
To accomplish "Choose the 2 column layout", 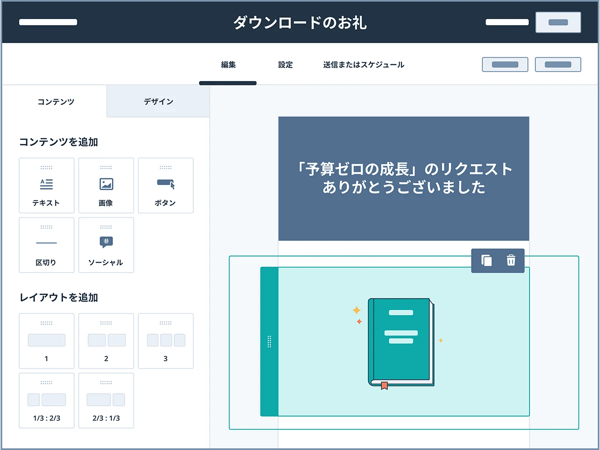I will click(x=106, y=342).
